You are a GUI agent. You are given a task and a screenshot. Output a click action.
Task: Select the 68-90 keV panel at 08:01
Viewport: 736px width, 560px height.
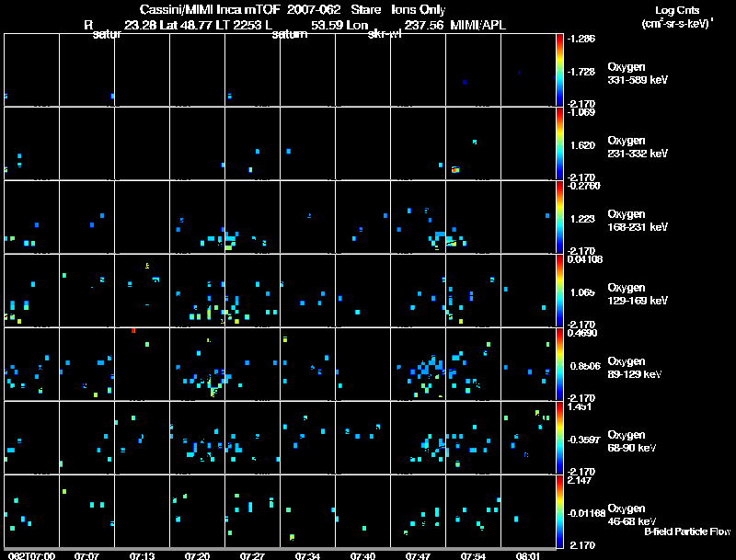pyautogui.click(x=528, y=438)
